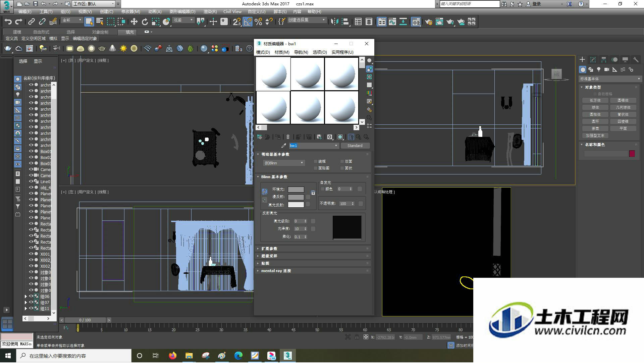
Task: Open 导航(N) menu in material editor
Action: coord(301,52)
